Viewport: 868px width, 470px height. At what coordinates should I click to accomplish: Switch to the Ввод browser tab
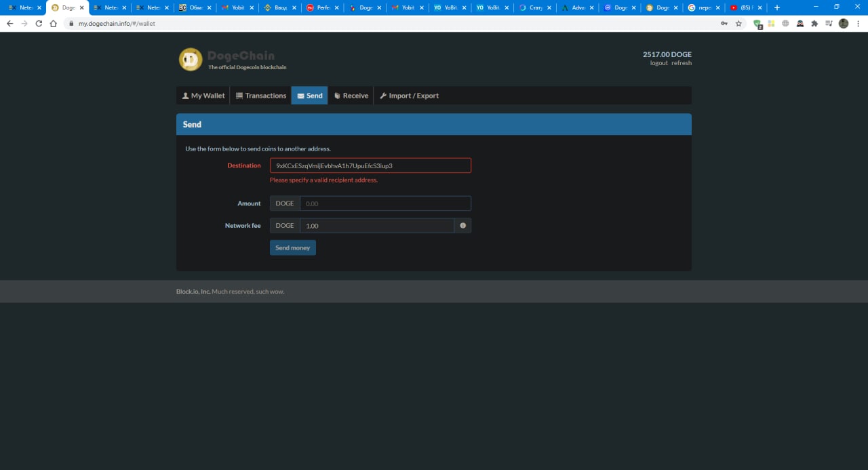coord(279,7)
